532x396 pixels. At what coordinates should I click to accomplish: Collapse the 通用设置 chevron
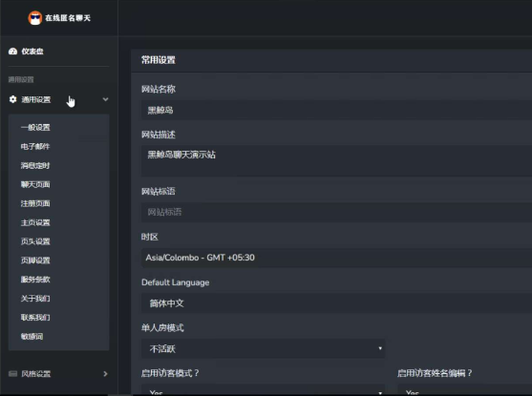click(105, 99)
